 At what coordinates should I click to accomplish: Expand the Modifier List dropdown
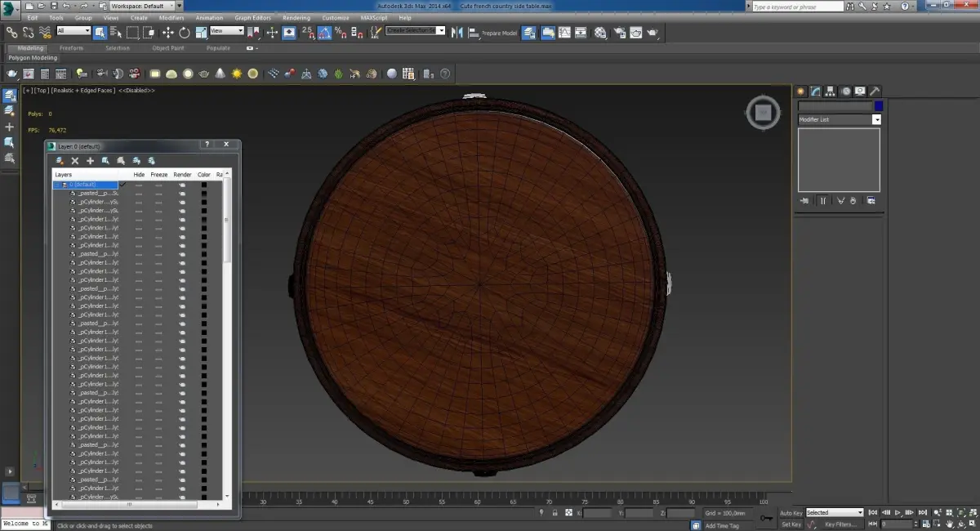coord(876,119)
